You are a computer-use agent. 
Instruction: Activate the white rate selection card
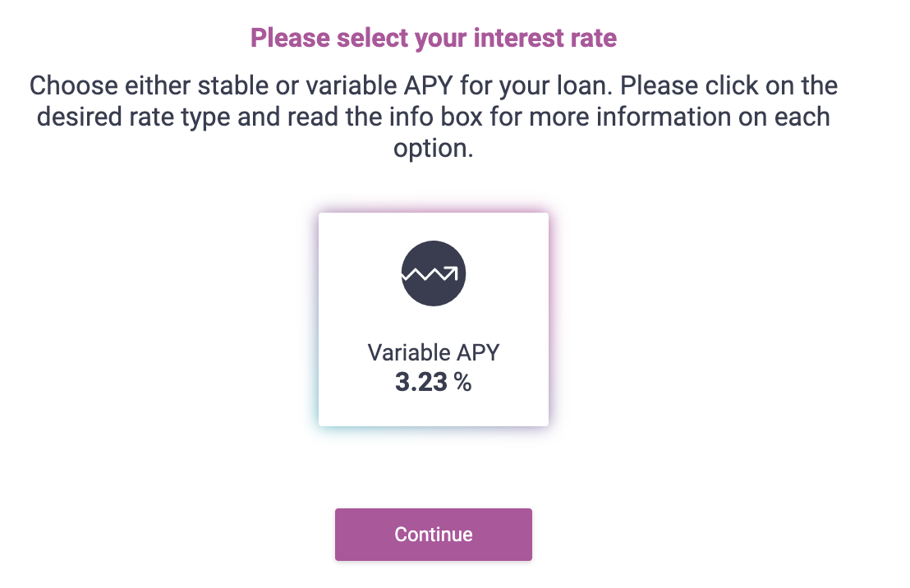click(434, 319)
